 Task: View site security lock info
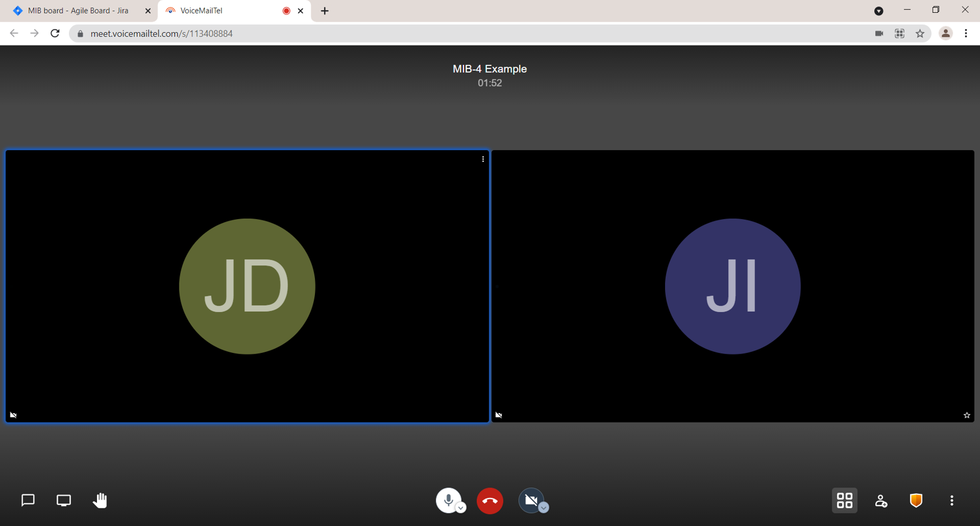pyautogui.click(x=81, y=34)
